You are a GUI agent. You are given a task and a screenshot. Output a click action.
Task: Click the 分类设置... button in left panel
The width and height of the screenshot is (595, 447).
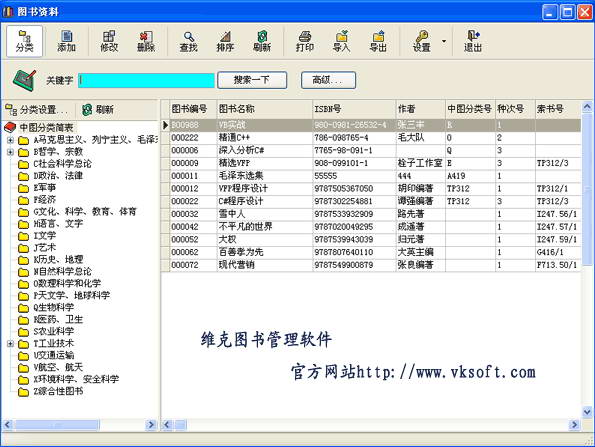(x=38, y=110)
